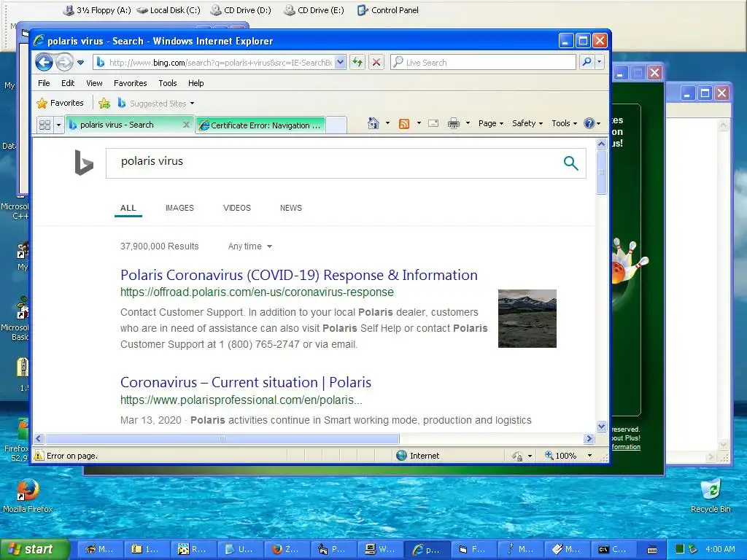747x560 pixels.
Task: Open the Favorites menu in menu bar
Action: (x=130, y=83)
